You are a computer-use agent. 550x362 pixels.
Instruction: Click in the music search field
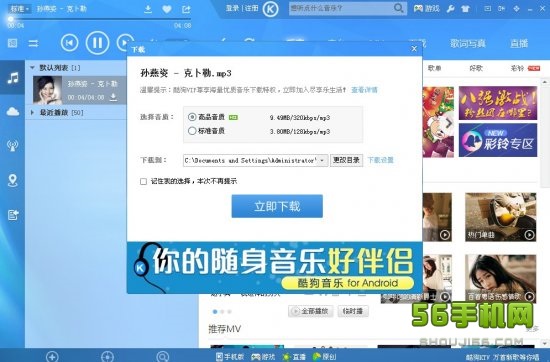(x=340, y=8)
